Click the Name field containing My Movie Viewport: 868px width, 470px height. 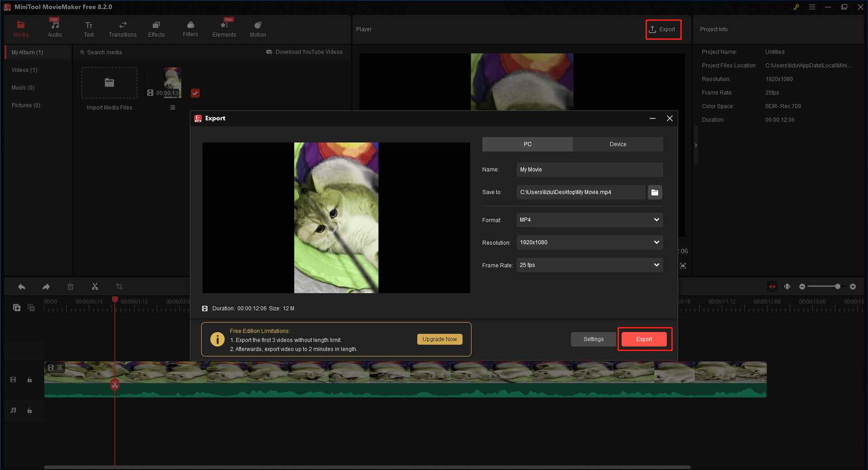pos(590,170)
